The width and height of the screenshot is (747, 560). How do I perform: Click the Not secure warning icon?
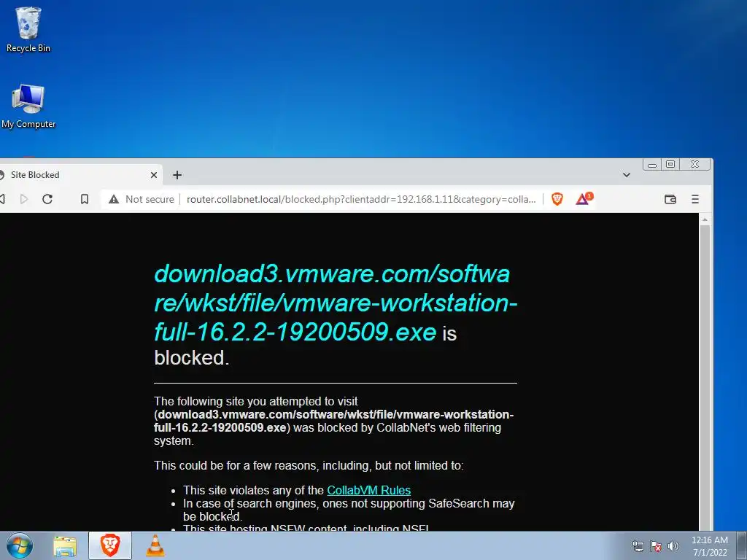[x=113, y=199]
